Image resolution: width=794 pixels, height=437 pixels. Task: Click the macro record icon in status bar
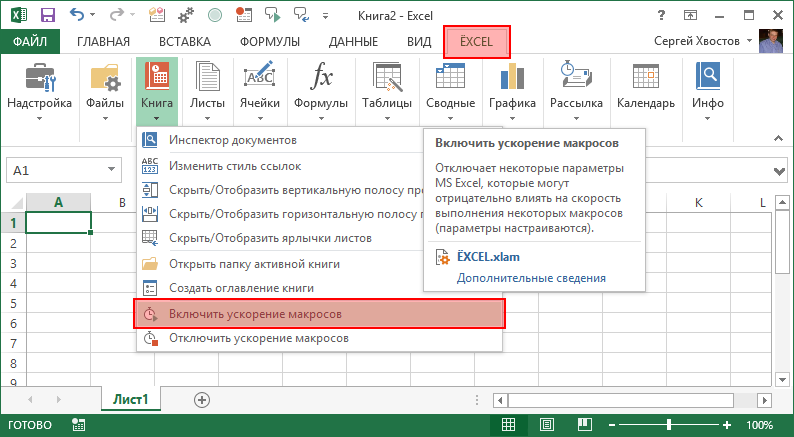click(78, 424)
